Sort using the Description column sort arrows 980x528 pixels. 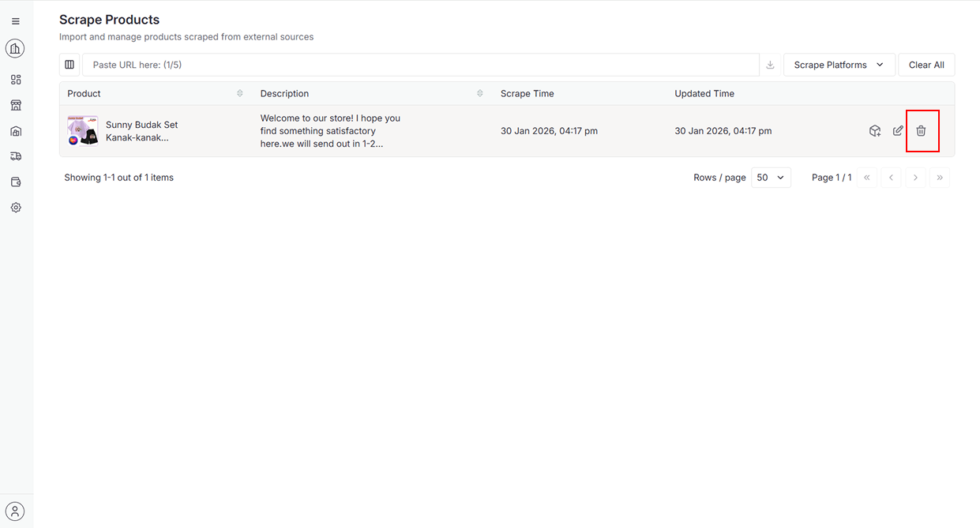480,93
